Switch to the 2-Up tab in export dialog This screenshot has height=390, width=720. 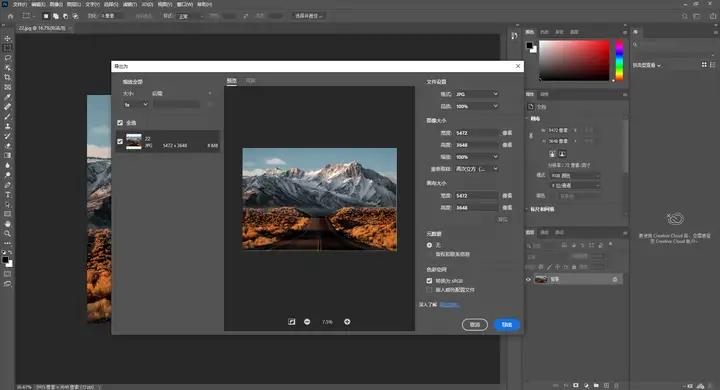[250, 80]
